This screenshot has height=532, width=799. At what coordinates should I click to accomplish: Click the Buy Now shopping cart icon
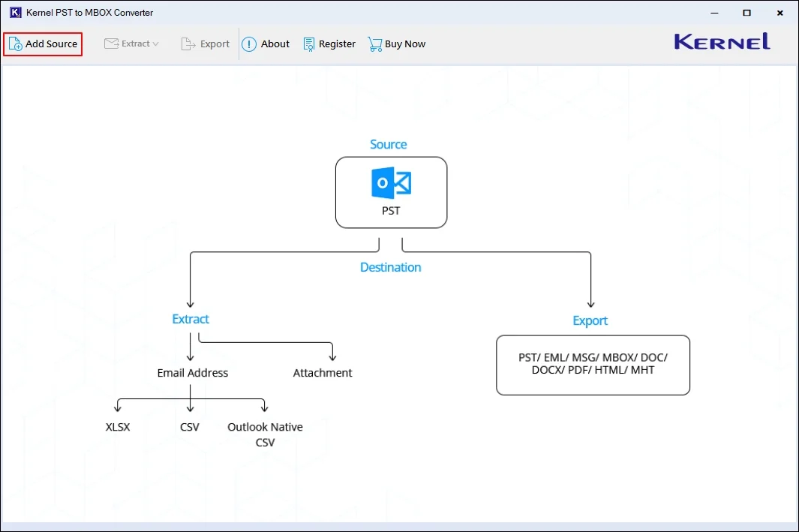click(x=374, y=44)
